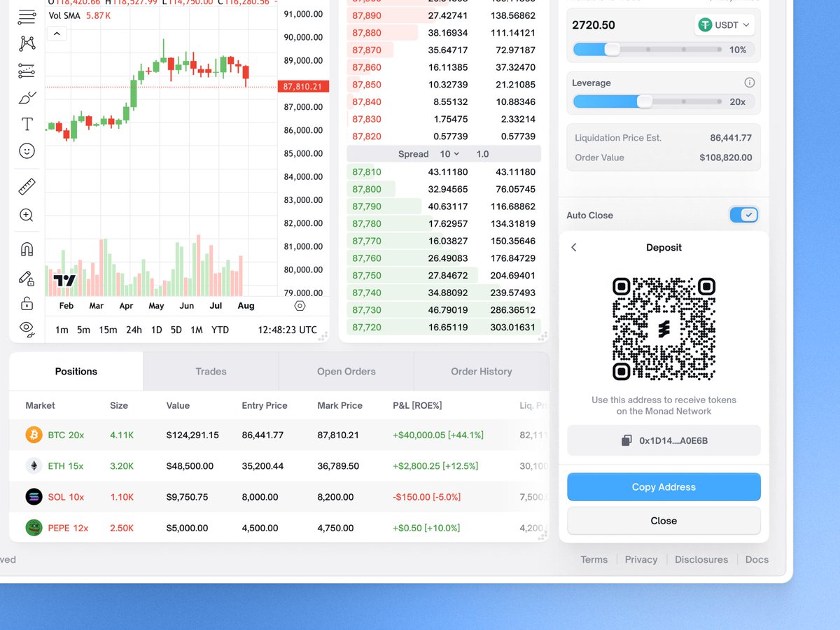Switch to the Open Orders tab
Image resolution: width=840 pixels, height=630 pixels.
click(346, 372)
